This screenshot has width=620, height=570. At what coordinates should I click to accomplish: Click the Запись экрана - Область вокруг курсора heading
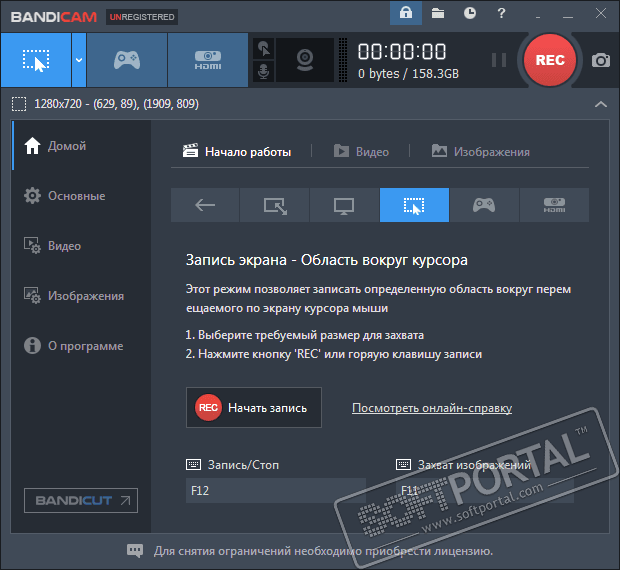(x=327, y=260)
